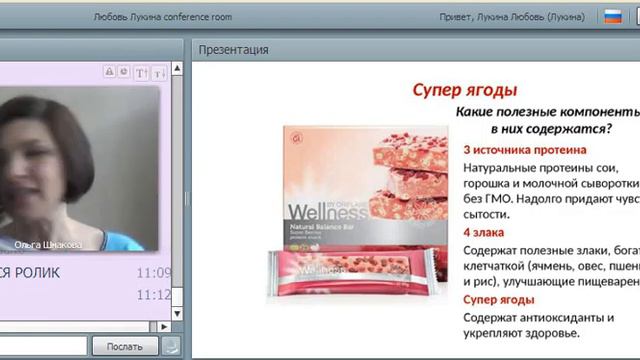Click the Wellness bar wrapper image
This screenshot has width=640, height=360.
351,273
